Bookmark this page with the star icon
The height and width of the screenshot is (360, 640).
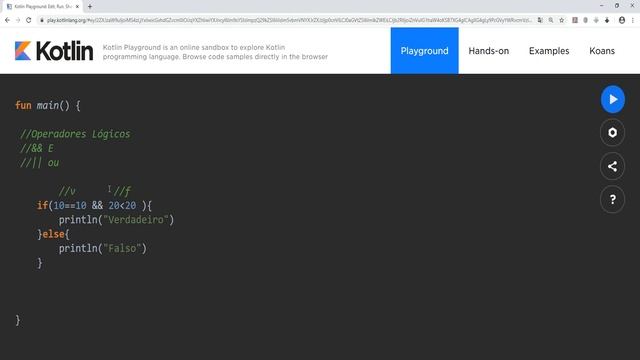562,20
